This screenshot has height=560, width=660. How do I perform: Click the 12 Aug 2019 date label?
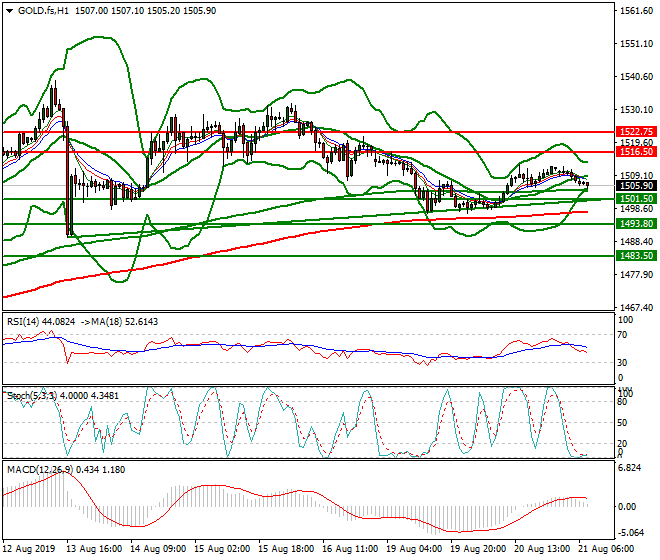tap(29, 549)
